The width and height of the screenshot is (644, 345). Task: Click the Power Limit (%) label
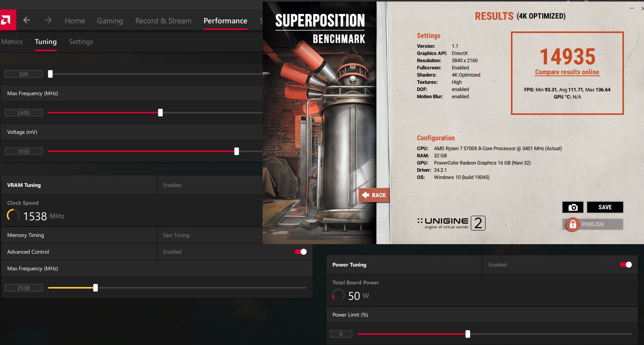350,315
